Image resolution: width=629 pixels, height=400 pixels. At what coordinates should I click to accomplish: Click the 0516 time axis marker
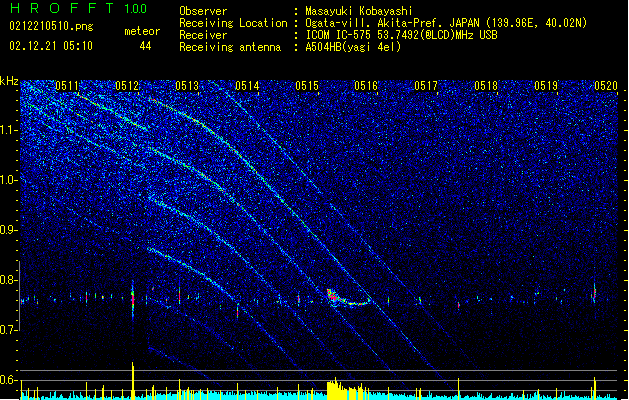click(x=366, y=86)
